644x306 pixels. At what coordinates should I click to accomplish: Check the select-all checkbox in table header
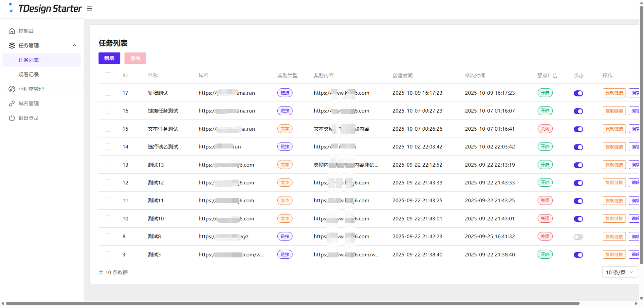[x=107, y=75]
